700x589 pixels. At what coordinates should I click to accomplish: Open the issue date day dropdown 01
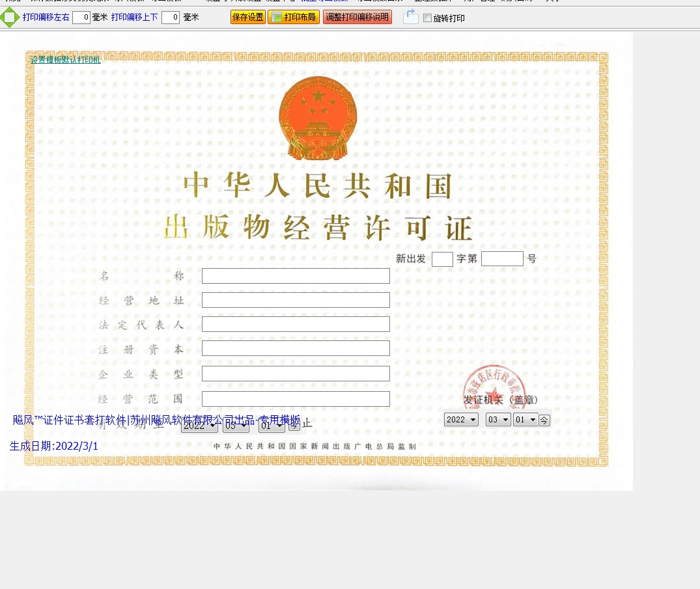(x=525, y=420)
